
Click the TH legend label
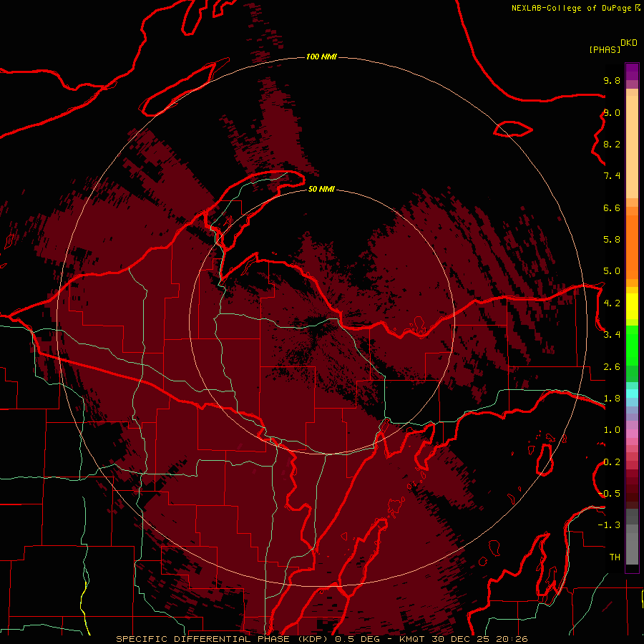pyautogui.click(x=615, y=557)
